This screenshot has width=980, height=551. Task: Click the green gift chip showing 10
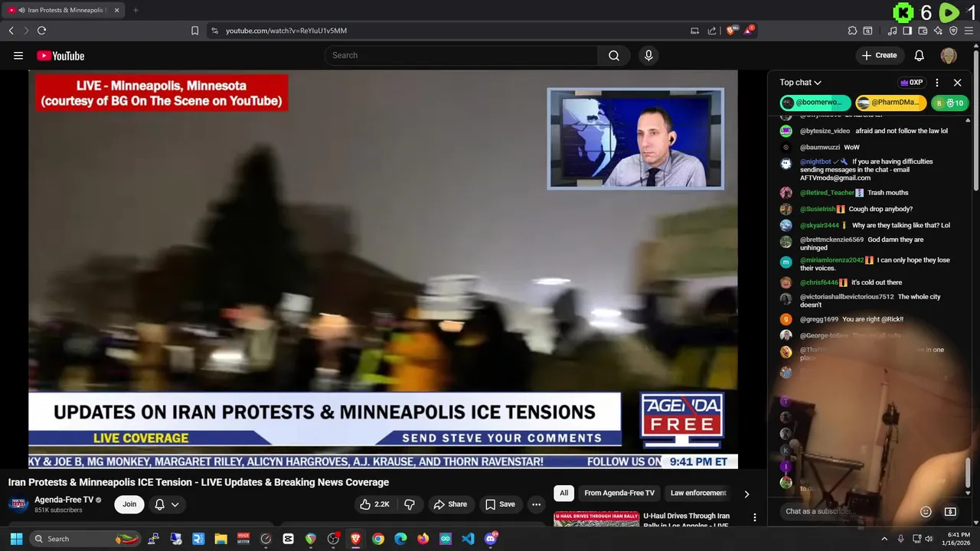click(949, 103)
